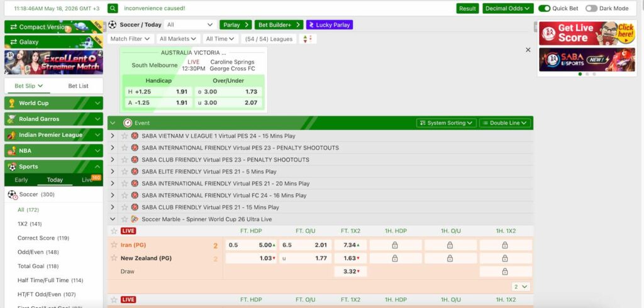644x308 pixels.
Task: Switch to the Today tab
Action: (x=55, y=180)
